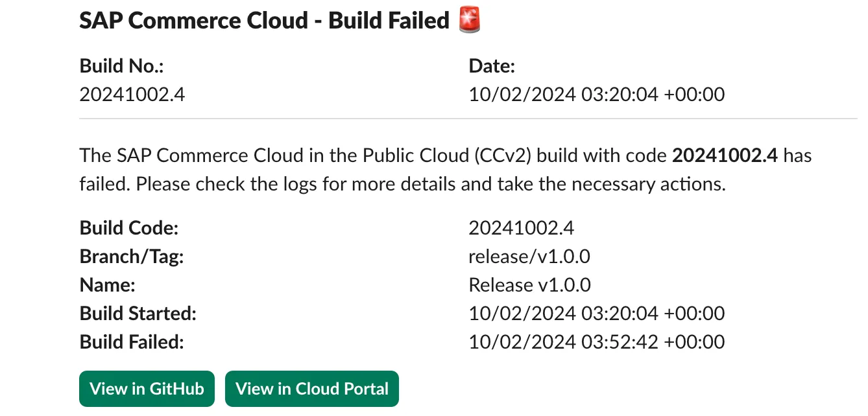
Task: Click the Build No. label
Action: click(121, 66)
